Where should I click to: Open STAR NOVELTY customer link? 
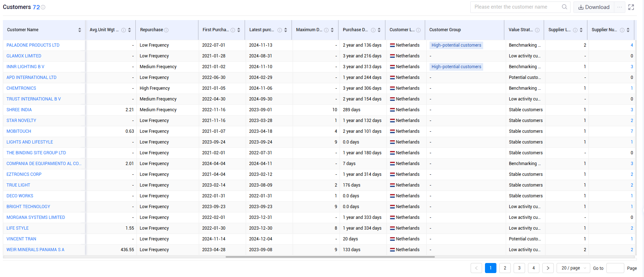21,121
